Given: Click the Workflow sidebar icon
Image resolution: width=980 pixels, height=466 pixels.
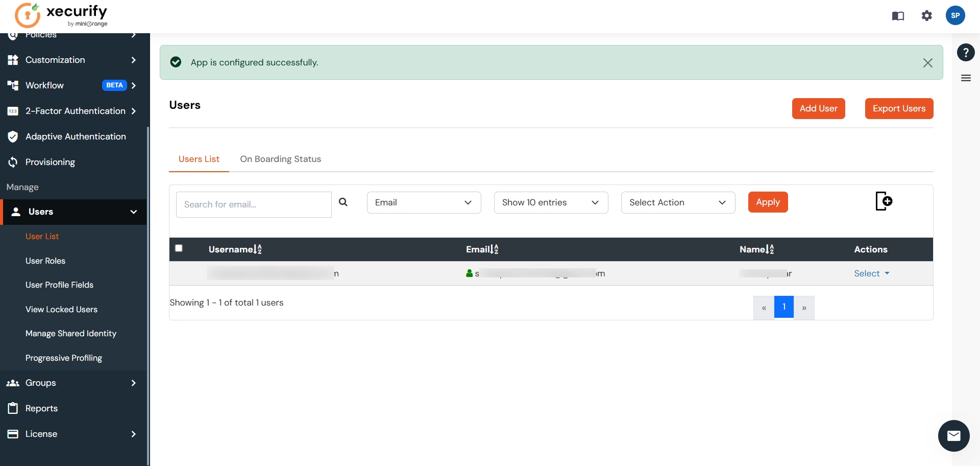Looking at the screenshot, I should pyautogui.click(x=13, y=85).
